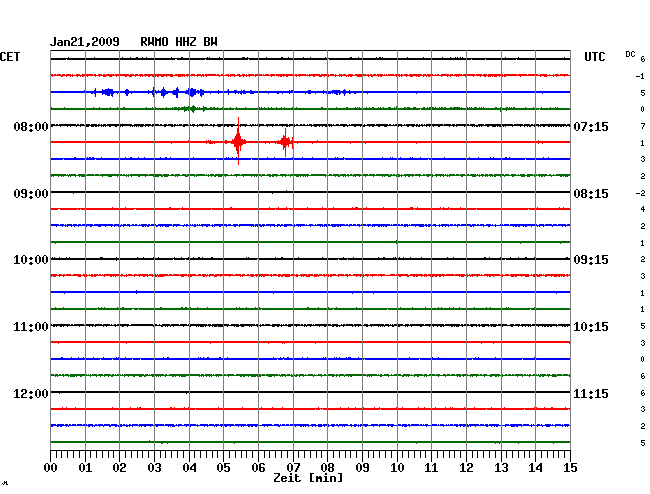Click minute 11 on the time axis
Screen dimensions: 650x494
click(x=431, y=468)
